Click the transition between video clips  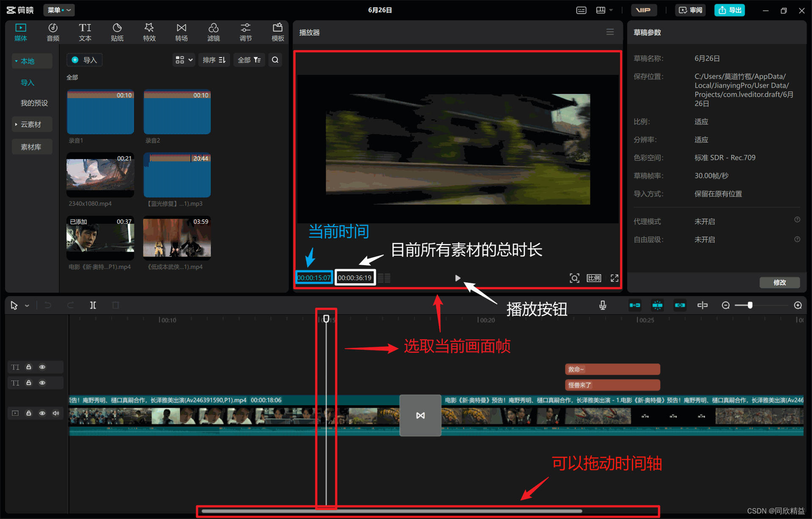(420, 415)
